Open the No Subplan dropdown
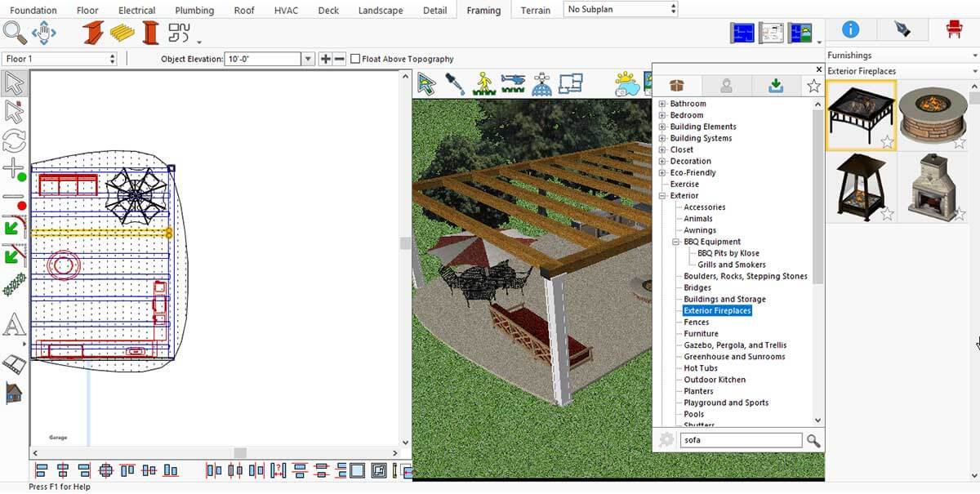Viewport: 980px width, 494px height. tap(621, 9)
